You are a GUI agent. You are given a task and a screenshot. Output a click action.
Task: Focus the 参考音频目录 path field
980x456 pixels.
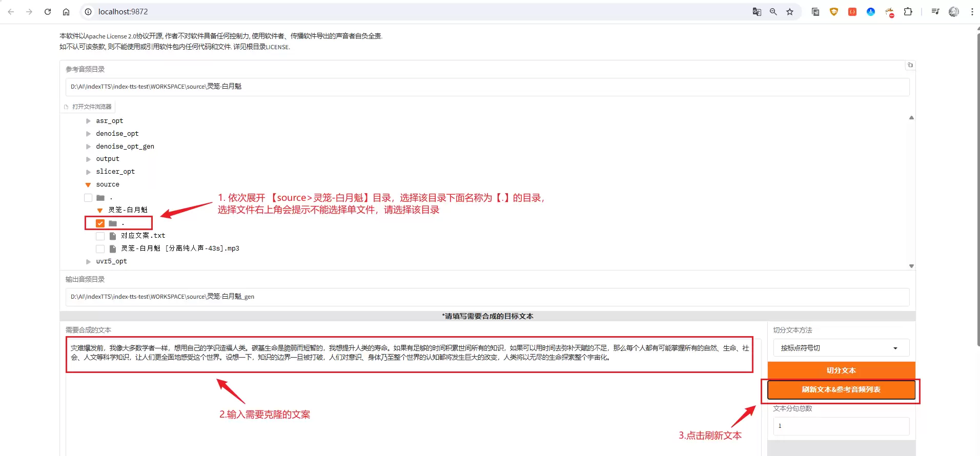[x=487, y=87]
